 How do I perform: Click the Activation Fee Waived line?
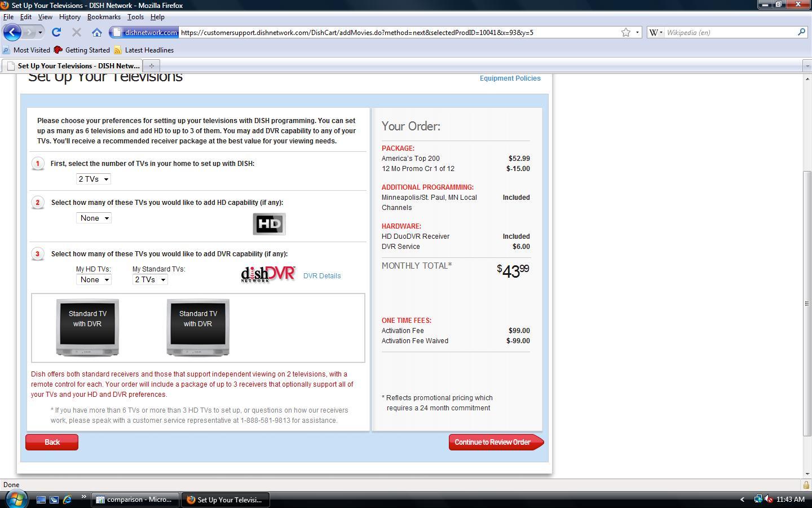[x=456, y=341]
